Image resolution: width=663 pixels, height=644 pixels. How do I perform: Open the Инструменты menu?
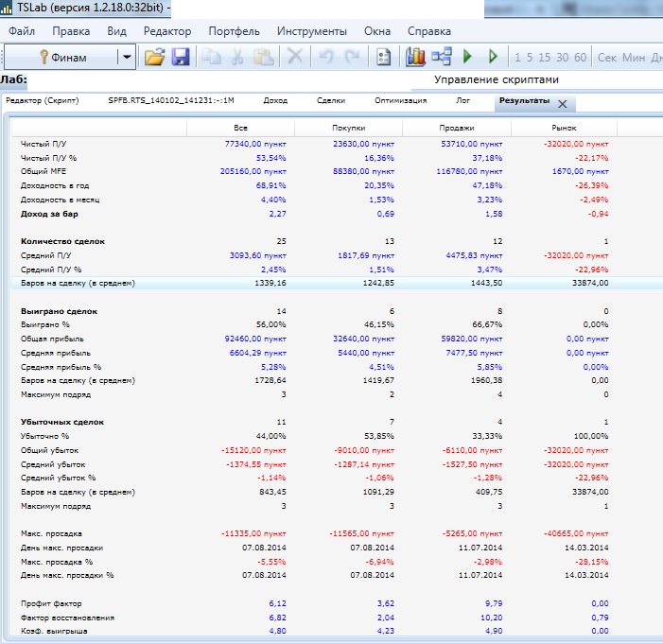(x=311, y=31)
